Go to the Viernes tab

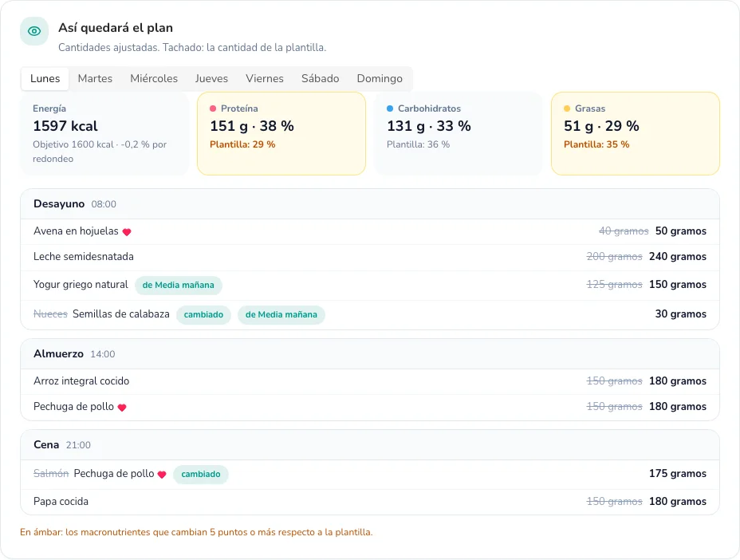(264, 78)
